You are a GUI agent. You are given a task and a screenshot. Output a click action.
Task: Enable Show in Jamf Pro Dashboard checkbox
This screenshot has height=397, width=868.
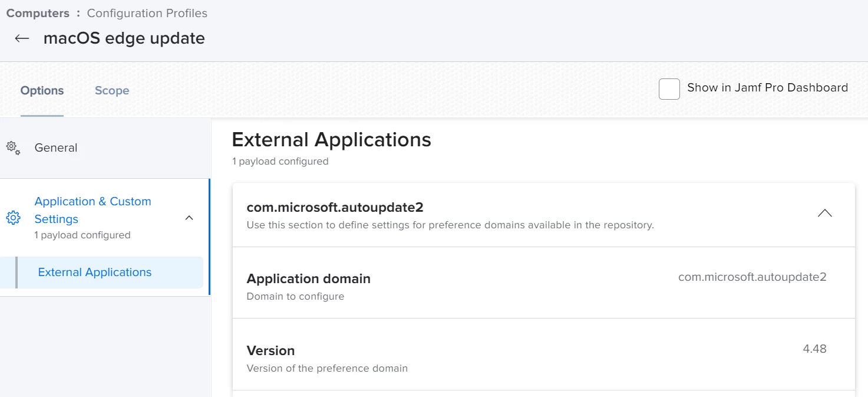[669, 89]
